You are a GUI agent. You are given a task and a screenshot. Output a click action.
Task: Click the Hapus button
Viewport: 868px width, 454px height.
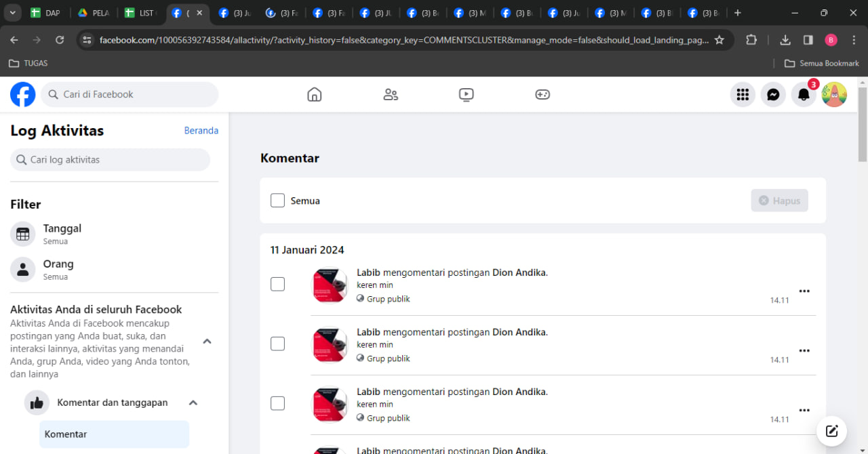coord(780,201)
